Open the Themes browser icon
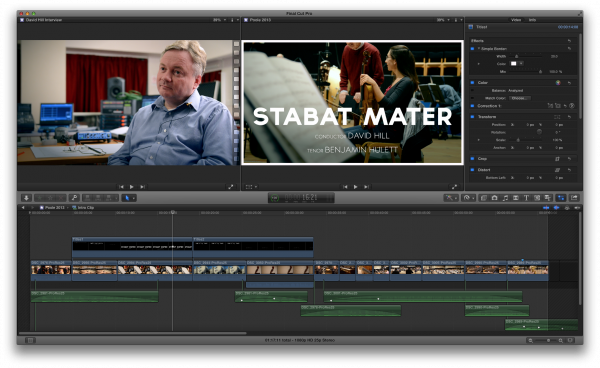Viewport: 600px width, 368px height. 548,198
